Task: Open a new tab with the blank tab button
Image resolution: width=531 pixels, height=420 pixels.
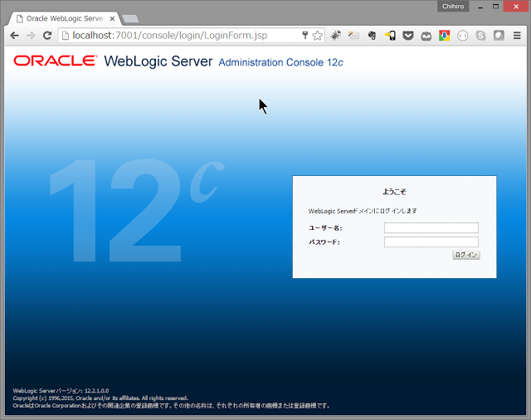Action: click(130, 18)
